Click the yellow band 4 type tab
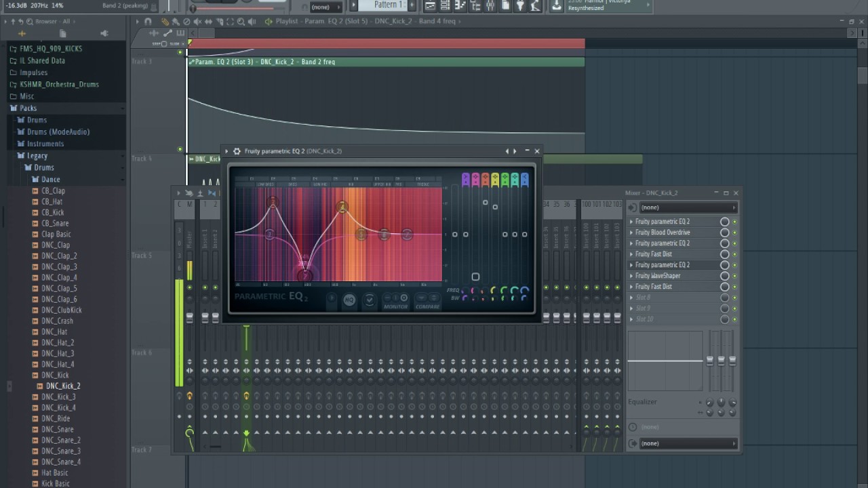868x488 pixels. click(x=495, y=180)
